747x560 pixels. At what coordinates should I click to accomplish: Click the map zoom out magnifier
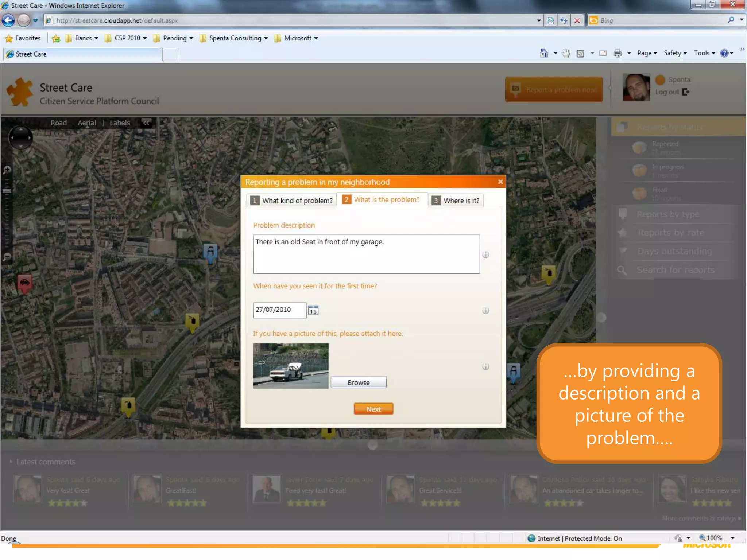coord(7,257)
